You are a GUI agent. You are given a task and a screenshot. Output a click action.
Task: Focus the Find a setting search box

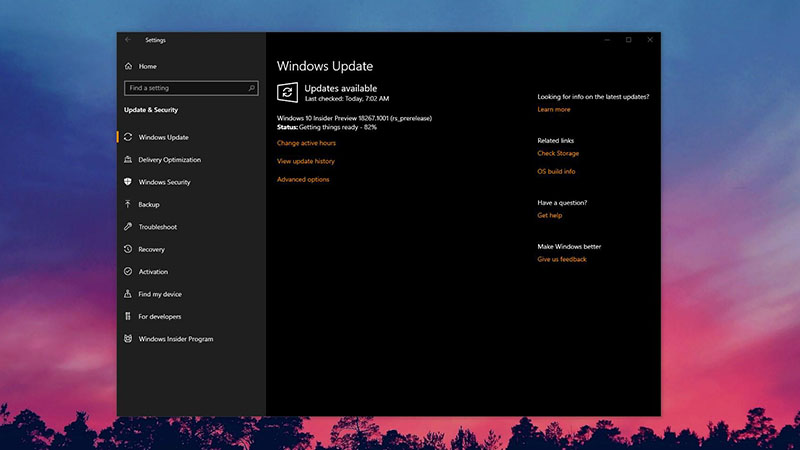pos(191,88)
